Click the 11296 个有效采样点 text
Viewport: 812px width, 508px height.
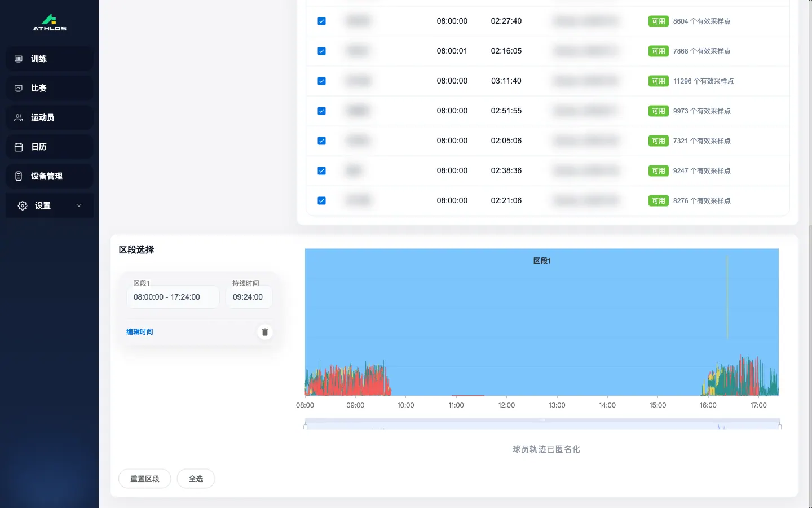click(x=703, y=81)
